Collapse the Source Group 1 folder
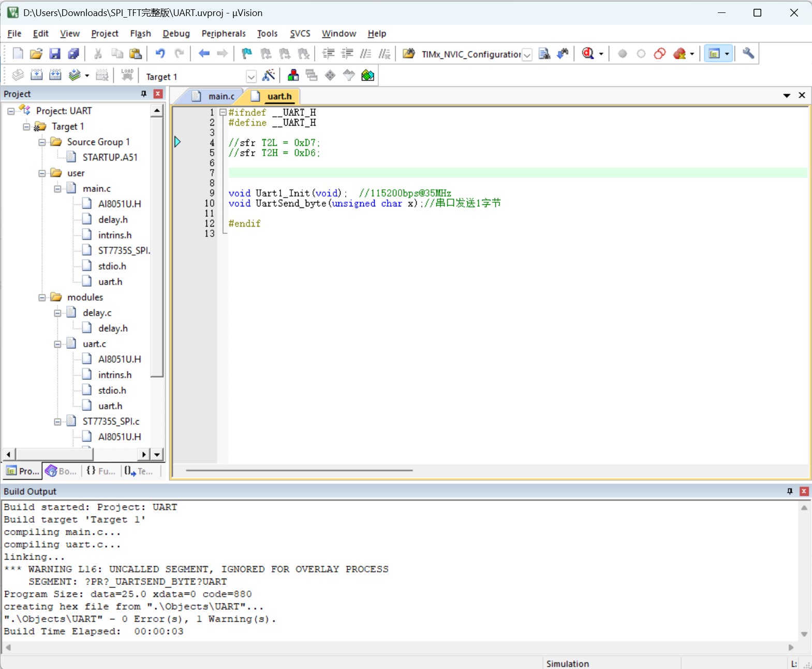 tap(42, 142)
